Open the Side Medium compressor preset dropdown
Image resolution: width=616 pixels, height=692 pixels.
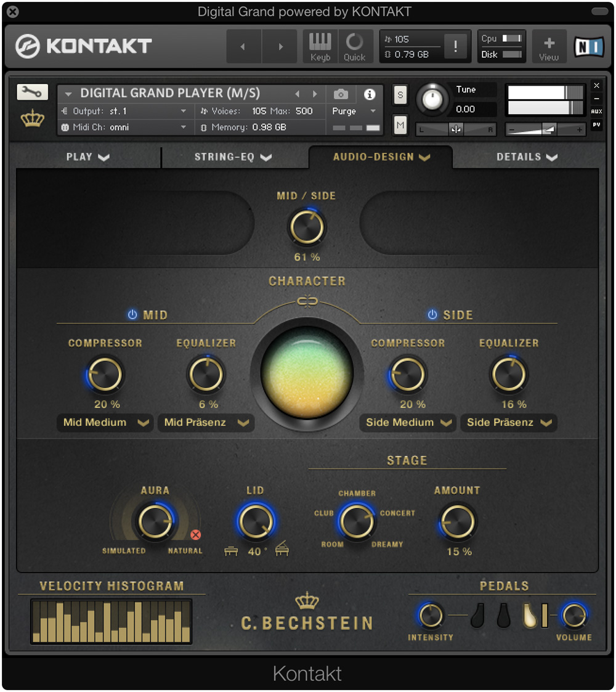pos(408,422)
